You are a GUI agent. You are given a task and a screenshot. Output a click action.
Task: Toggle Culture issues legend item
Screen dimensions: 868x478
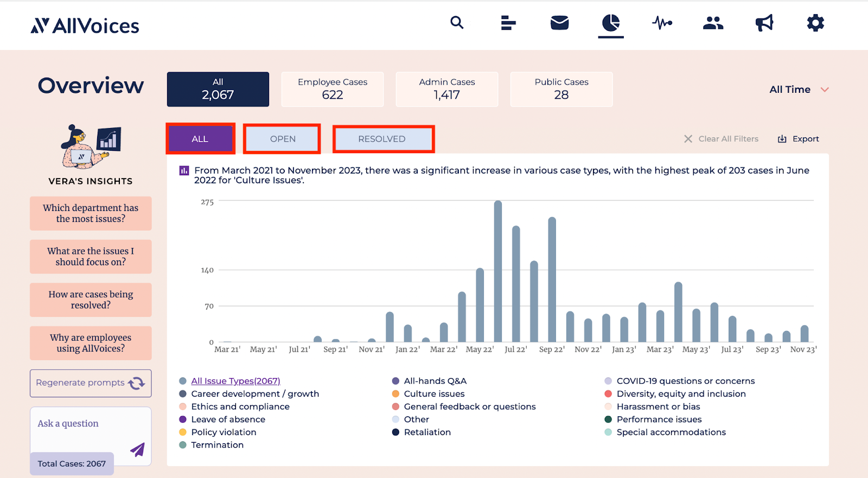(x=434, y=394)
